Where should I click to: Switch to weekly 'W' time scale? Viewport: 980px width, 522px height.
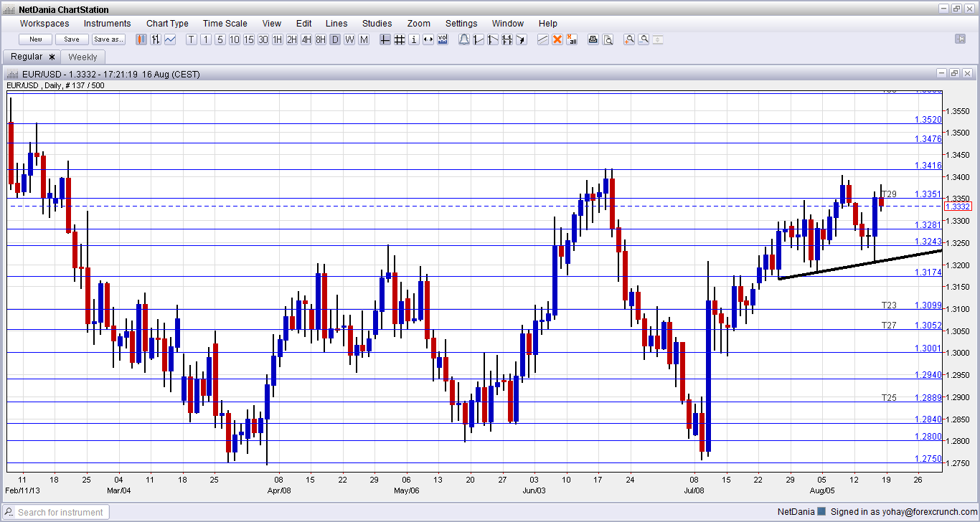click(x=349, y=39)
